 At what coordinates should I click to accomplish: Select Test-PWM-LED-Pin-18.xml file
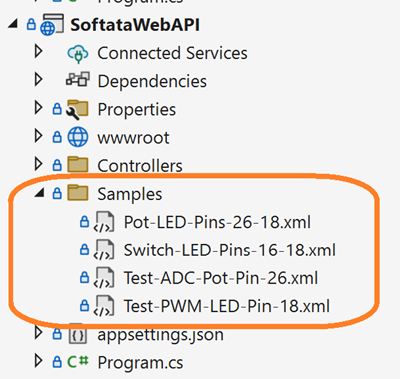227,306
